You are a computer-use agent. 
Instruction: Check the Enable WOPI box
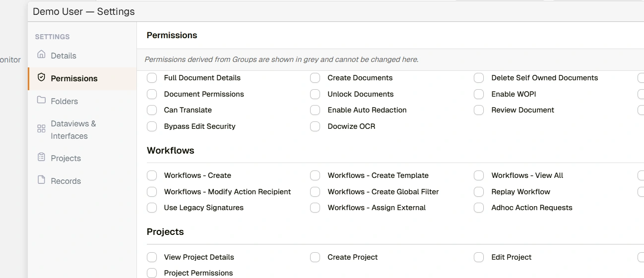479,94
